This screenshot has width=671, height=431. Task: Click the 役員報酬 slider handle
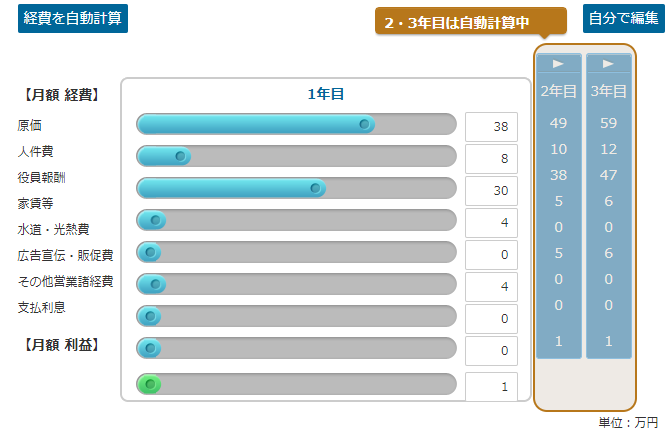[x=315, y=188]
